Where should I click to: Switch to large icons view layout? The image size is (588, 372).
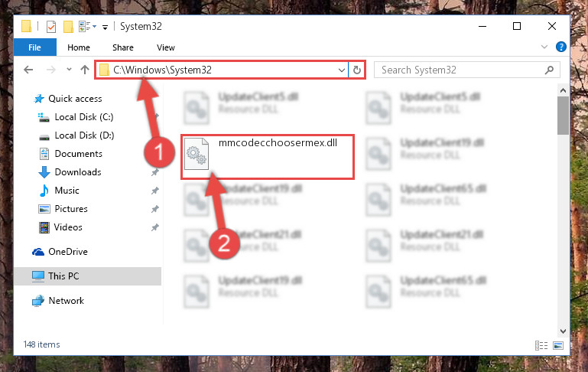[558, 345]
